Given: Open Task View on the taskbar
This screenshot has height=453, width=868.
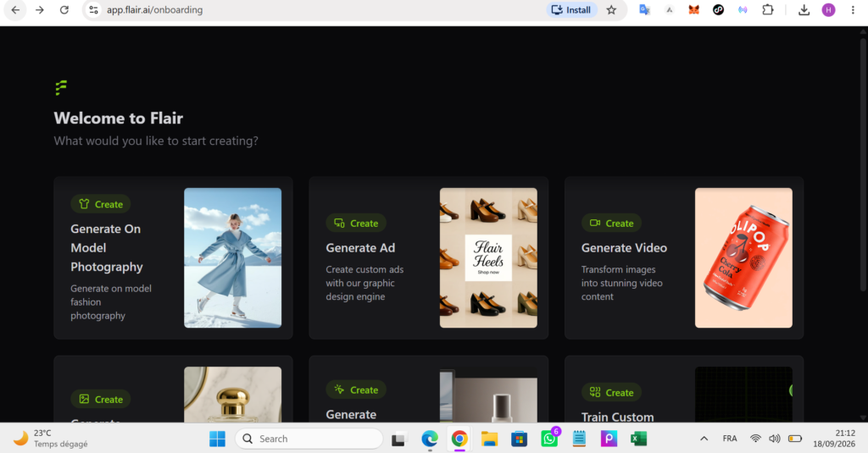Looking at the screenshot, I should (399, 439).
